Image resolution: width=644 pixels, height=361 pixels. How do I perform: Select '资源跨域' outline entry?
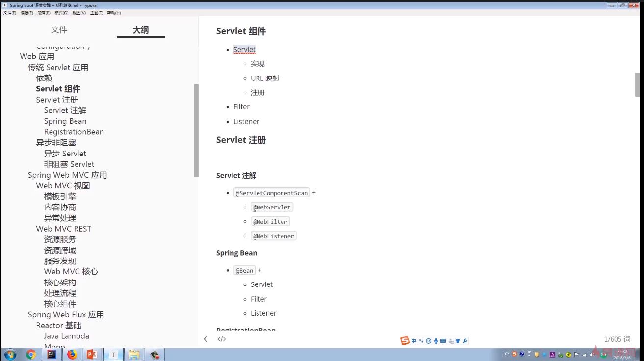click(60, 250)
